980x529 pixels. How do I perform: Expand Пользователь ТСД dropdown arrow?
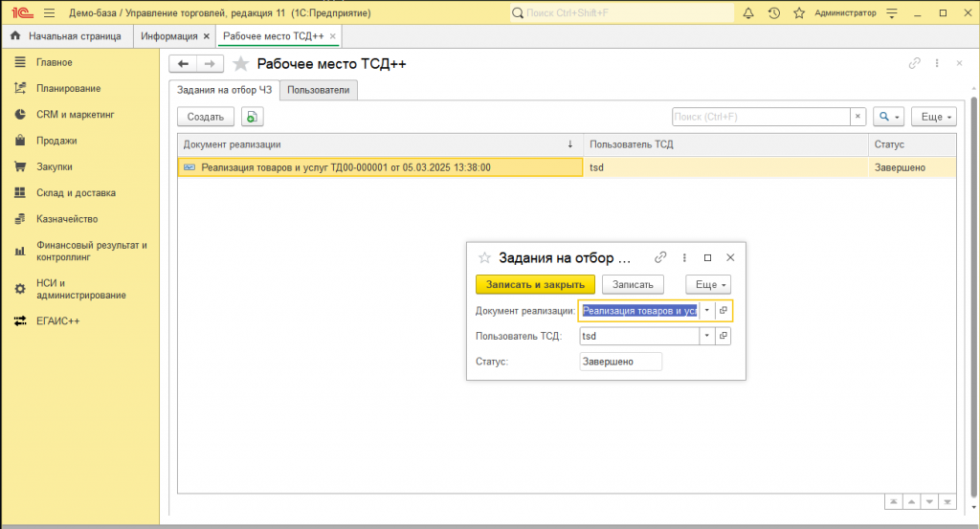707,336
